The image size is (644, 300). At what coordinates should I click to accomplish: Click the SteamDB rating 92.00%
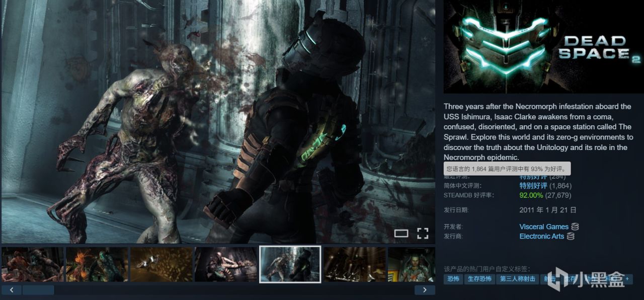(x=531, y=195)
